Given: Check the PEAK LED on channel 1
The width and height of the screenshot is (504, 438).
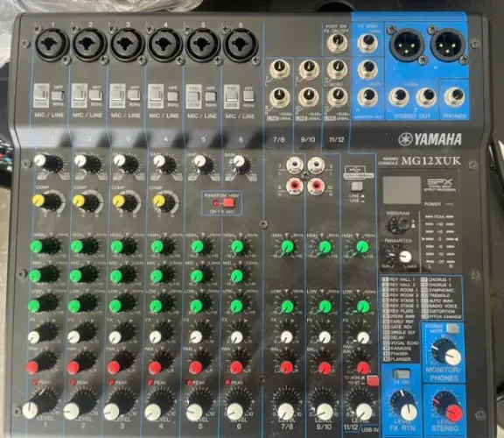Looking at the screenshot, I should 35,382.
